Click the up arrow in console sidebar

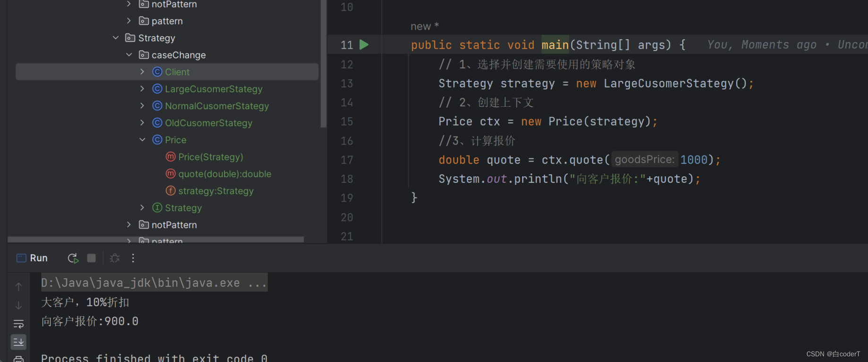pyautogui.click(x=18, y=286)
